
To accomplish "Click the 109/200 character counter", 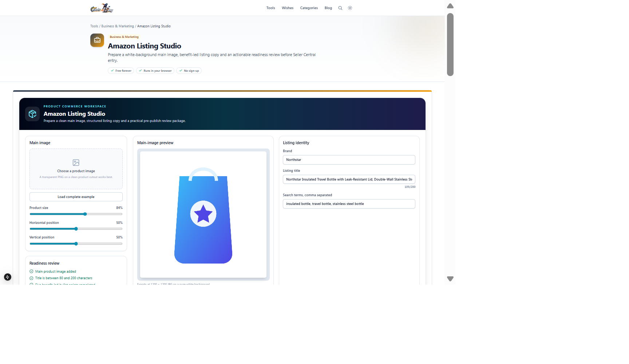I will [x=410, y=187].
